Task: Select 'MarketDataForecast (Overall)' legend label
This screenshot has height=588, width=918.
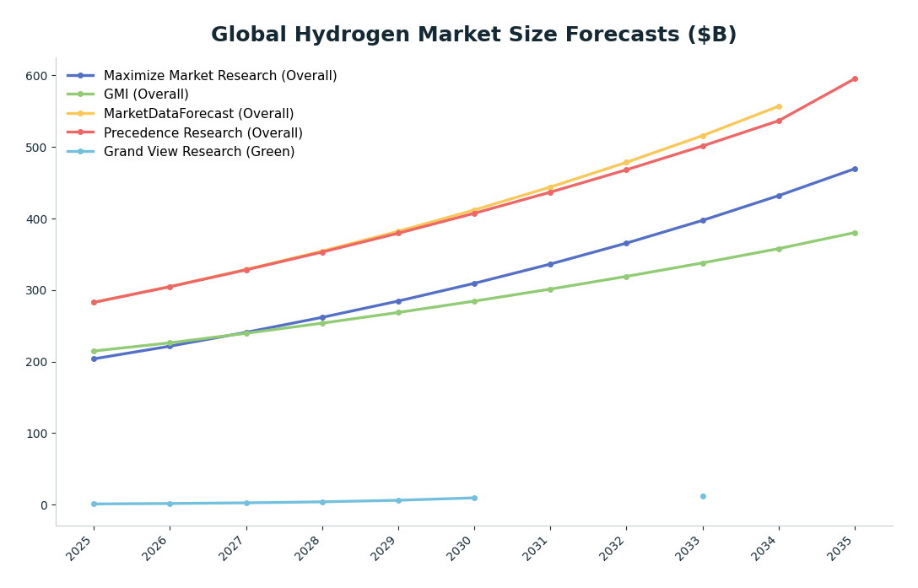Action: tap(198, 114)
